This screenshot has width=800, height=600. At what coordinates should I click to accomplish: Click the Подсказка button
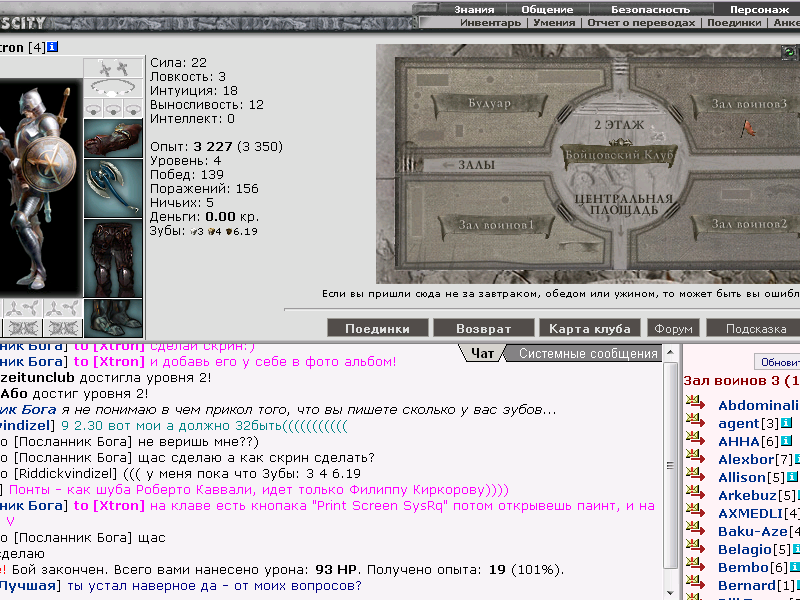tap(756, 328)
